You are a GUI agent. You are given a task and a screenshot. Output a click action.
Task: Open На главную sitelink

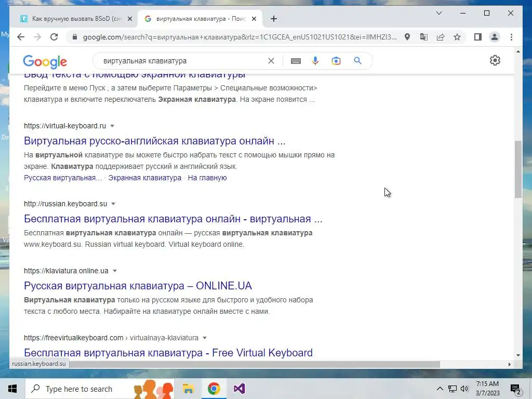[x=207, y=178]
